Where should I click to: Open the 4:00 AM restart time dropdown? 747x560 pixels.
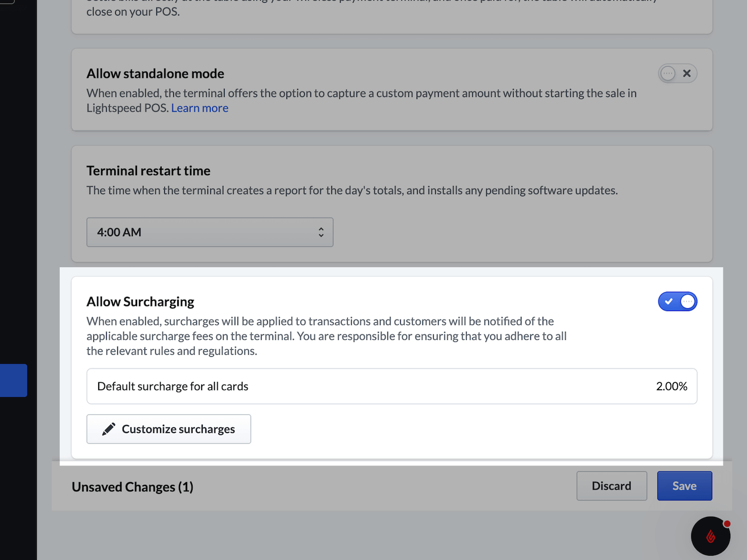click(210, 233)
